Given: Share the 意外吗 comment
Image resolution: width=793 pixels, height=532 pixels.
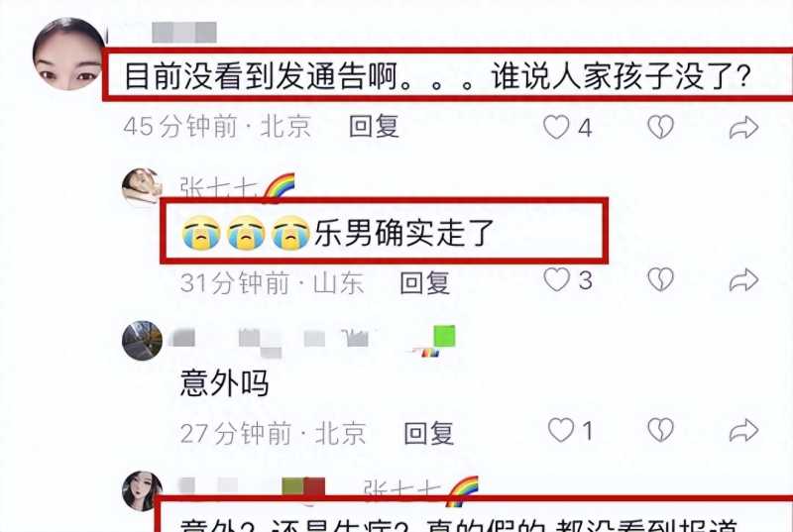Looking at the screenshot, I should tap(743, 430).
